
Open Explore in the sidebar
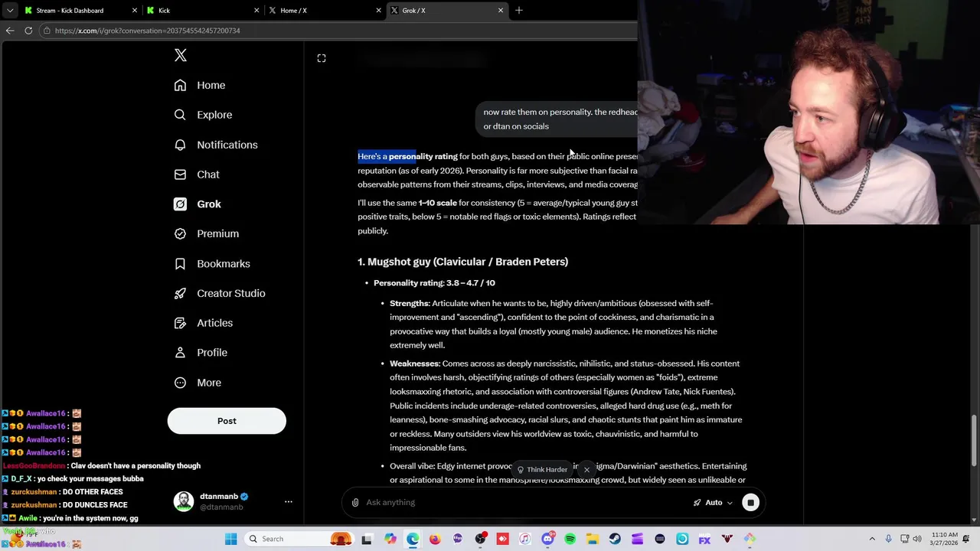pyautogui.click(x=203, y=115)
